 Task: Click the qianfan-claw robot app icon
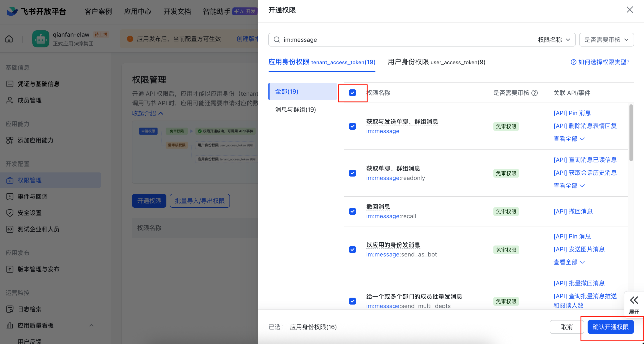click(x=41, y=39)
